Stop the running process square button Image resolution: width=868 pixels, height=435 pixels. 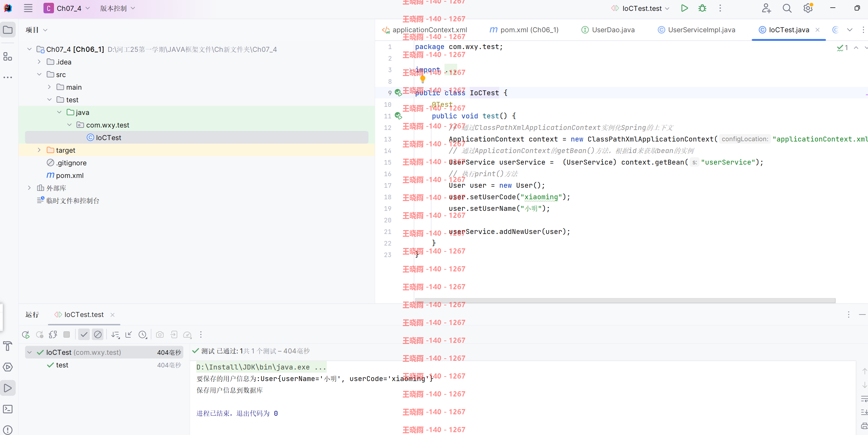pyautogui.click(x=67, y=335)
